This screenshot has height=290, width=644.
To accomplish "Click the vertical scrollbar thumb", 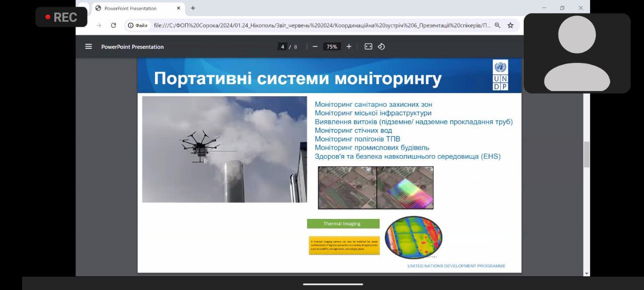I will pos(586,155).
